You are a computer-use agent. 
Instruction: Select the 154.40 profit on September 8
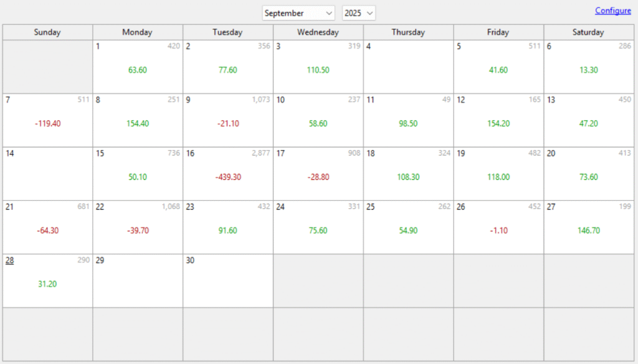[x=138, y=124]
